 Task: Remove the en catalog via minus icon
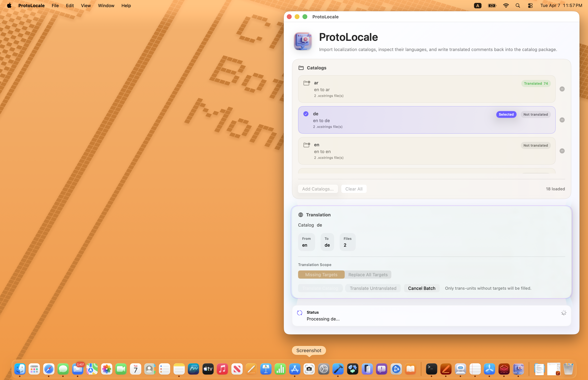(562, 151)
